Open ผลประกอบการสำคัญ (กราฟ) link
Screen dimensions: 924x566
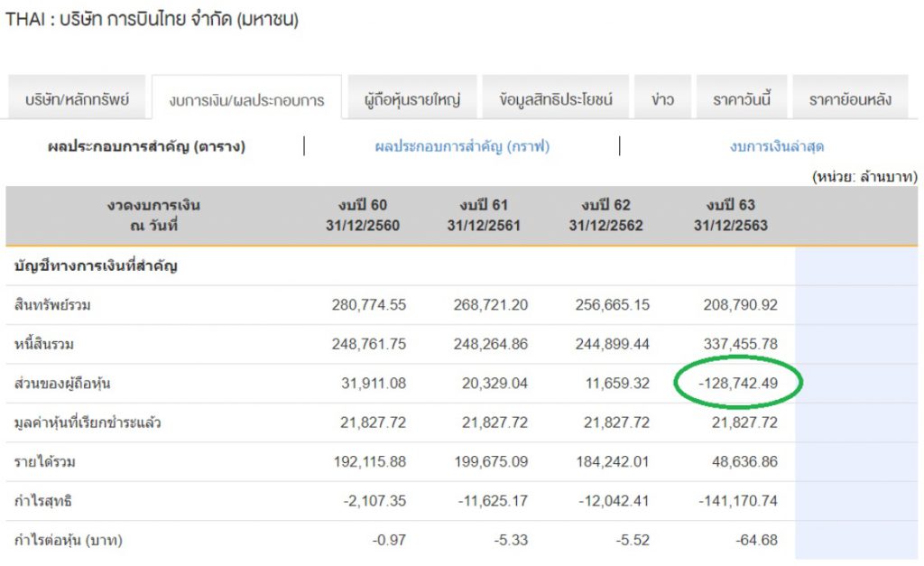pyautogui.click(x=462, y=146)
